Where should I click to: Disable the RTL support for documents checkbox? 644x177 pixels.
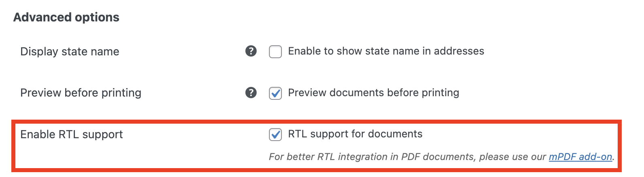point(275,135)
